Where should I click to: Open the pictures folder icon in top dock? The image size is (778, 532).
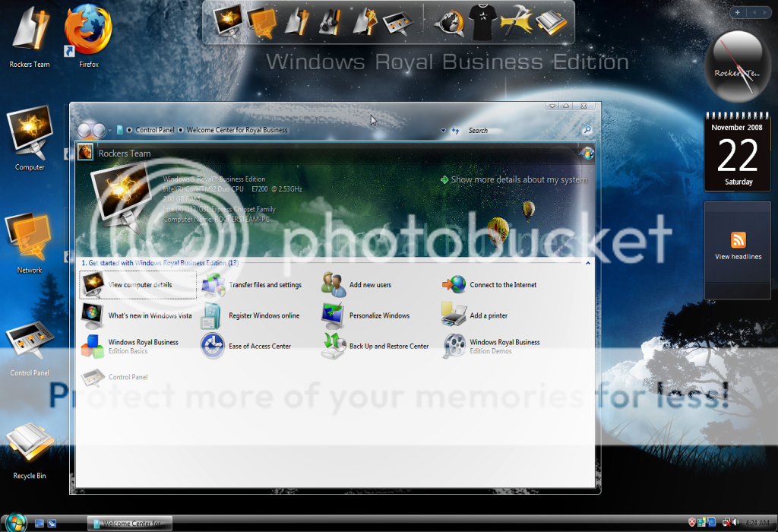pos(365,22)
